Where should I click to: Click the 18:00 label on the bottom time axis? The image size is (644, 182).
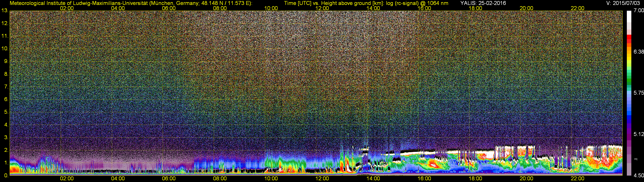(x=475, y=179)
